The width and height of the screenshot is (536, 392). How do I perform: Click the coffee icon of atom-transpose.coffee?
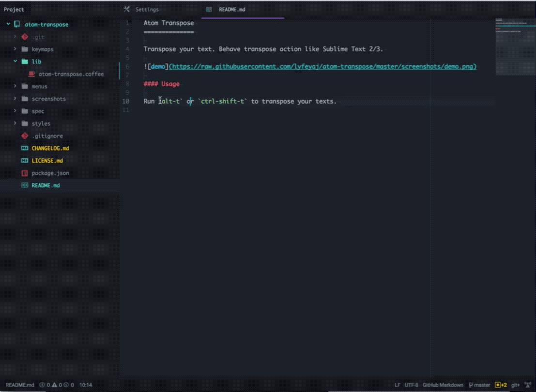point(31,74)
